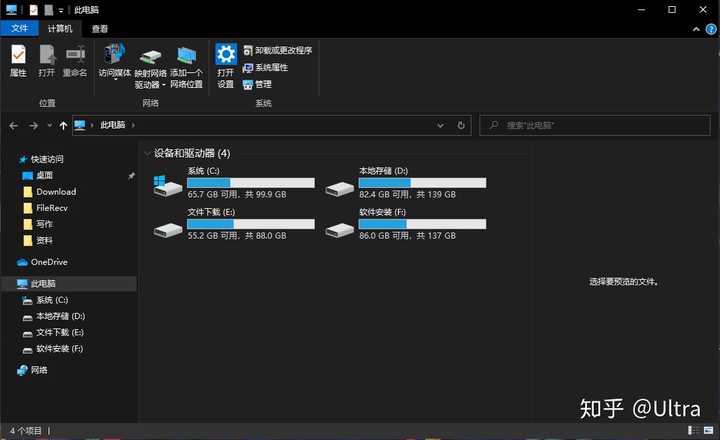The width and height of the screenshot is (720, 440).
Task: Expand the chevron after 此电脑 in the address bar
Action: [133, 125]
